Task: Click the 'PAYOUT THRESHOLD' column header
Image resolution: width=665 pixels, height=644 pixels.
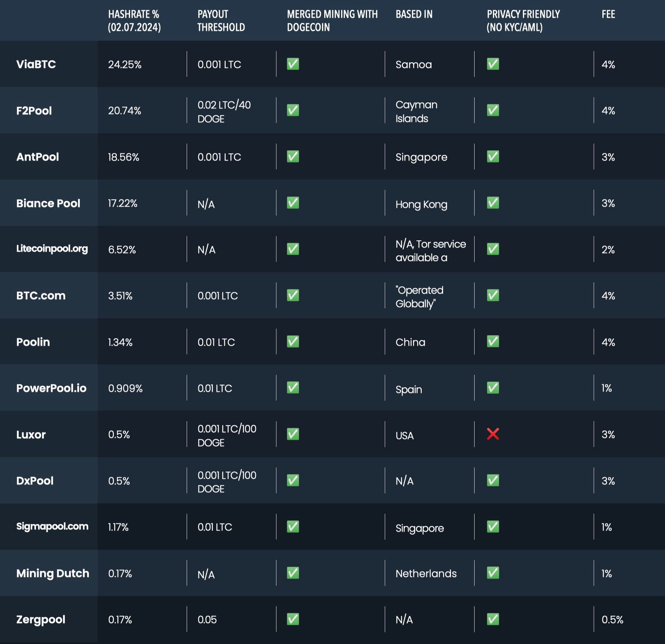Action: pyautogui.click(x=221, y=21)
